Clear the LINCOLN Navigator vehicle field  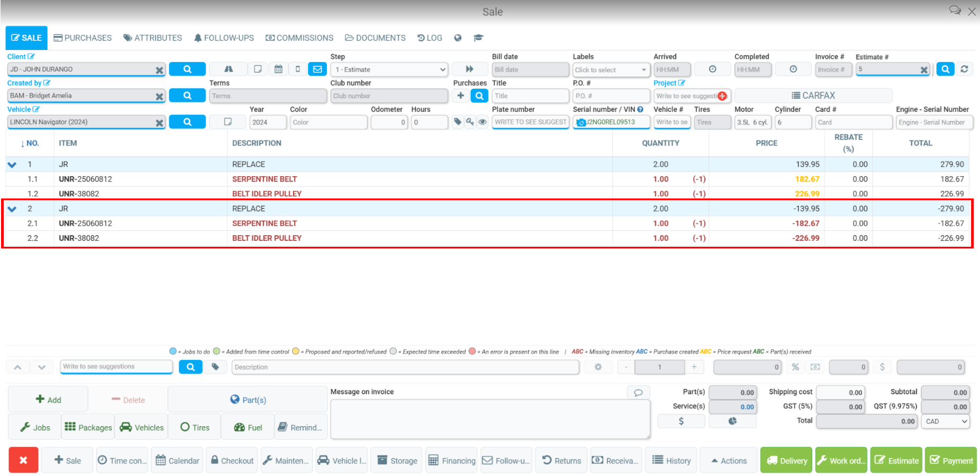pos(159,123)
